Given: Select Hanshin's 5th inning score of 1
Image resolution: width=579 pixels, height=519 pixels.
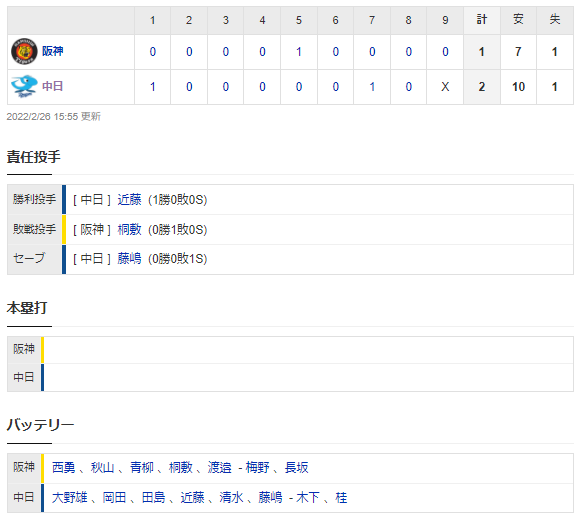Looking at the screenshot, I should [299, 52].
